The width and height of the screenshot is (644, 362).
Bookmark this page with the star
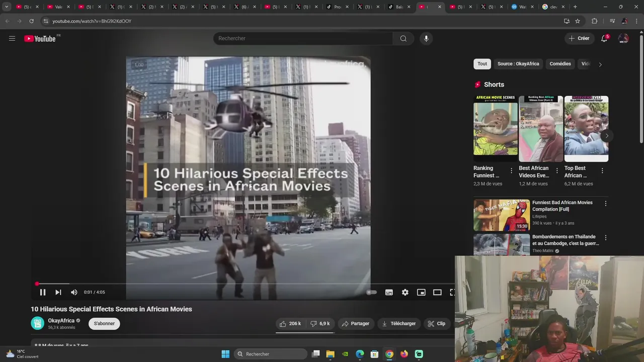tap(578, 21)
